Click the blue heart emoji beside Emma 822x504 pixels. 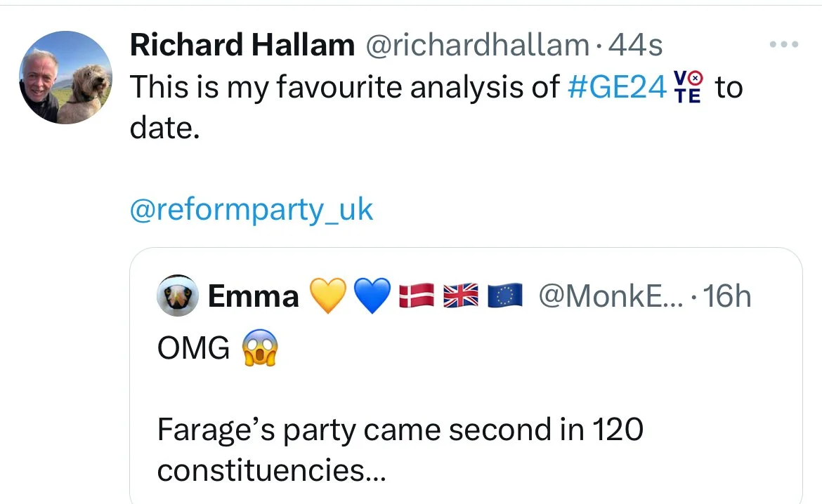click(x=372, y=297)
